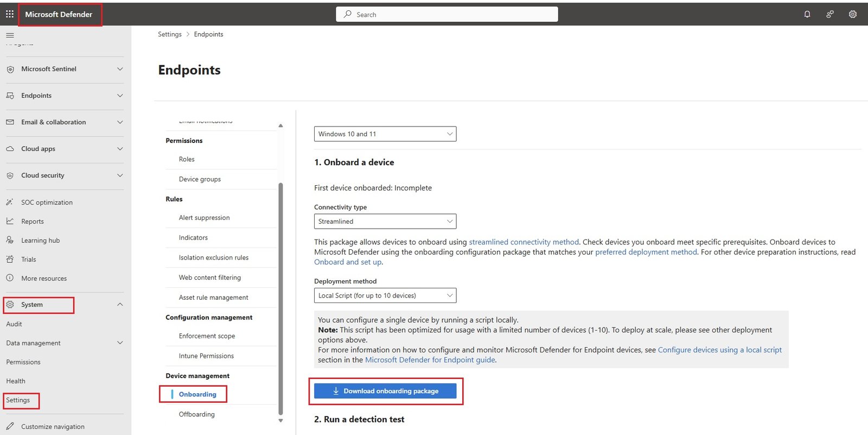Click the notifications bell icon

807,15
